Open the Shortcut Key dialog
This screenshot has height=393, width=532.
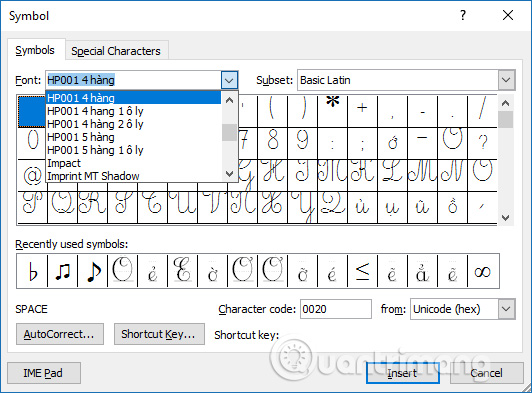[159, 334]
